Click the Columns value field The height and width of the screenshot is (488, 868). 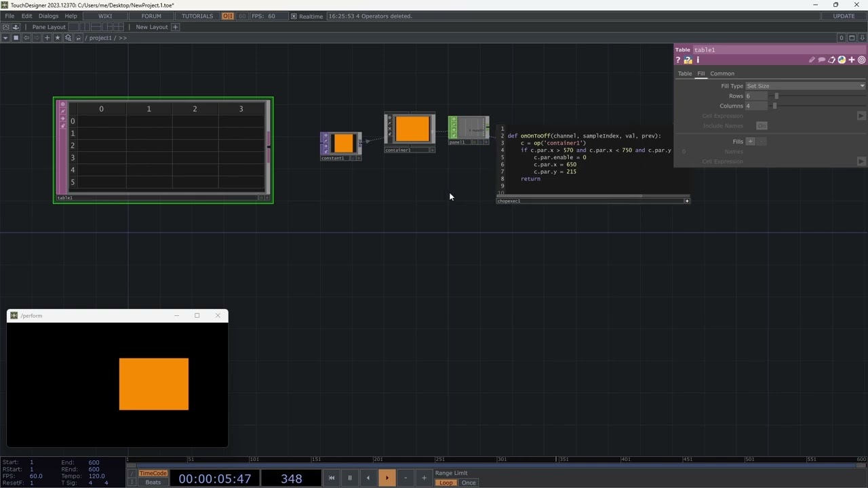pyautogui.click(x=755, y=106)
